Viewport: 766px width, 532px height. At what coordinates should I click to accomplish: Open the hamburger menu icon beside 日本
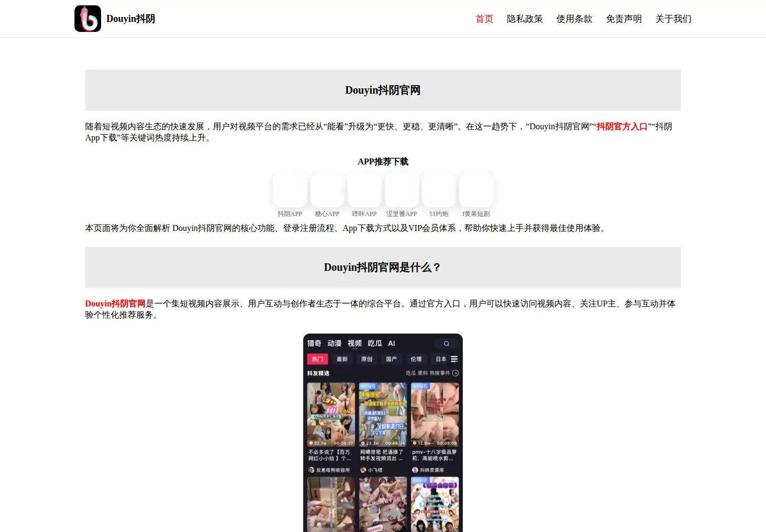tap(454, 359)
